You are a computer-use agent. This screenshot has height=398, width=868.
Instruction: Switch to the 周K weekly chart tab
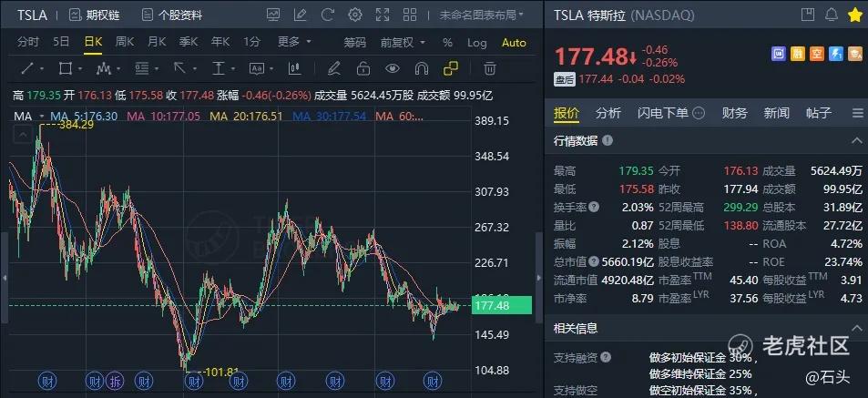coord(125,42)
